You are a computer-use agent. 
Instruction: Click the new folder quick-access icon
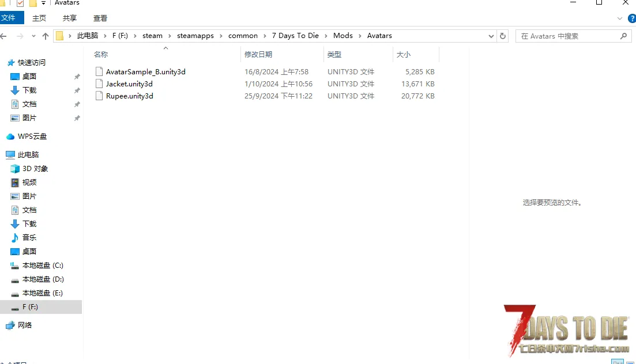tap(33, 3)
